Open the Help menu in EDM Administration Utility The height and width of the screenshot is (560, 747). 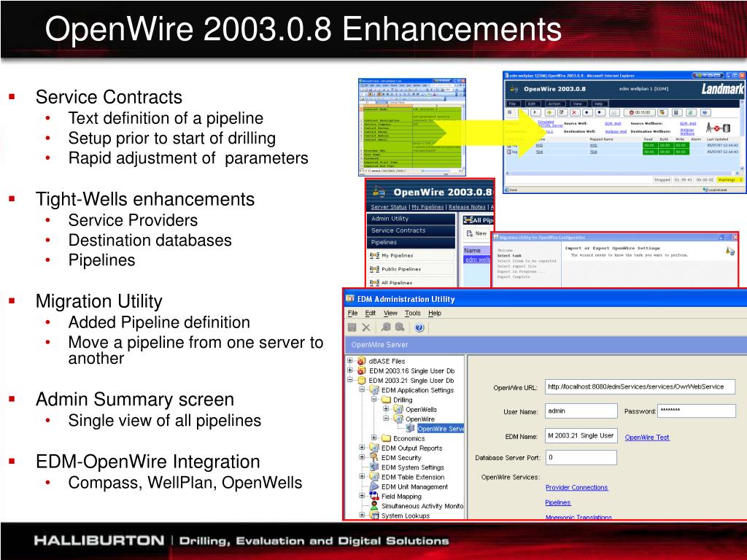coord(435,314)
